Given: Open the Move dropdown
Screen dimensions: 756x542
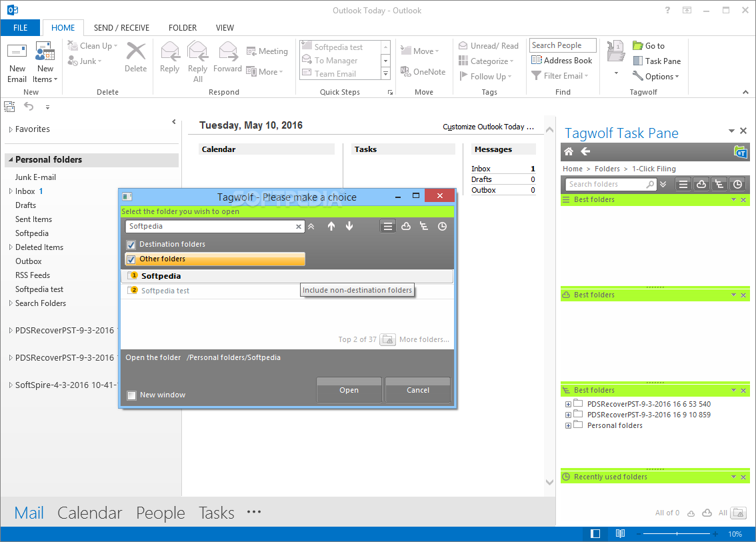Looking at the screenshot, I should pyautogui.click(x=419, y=51).
